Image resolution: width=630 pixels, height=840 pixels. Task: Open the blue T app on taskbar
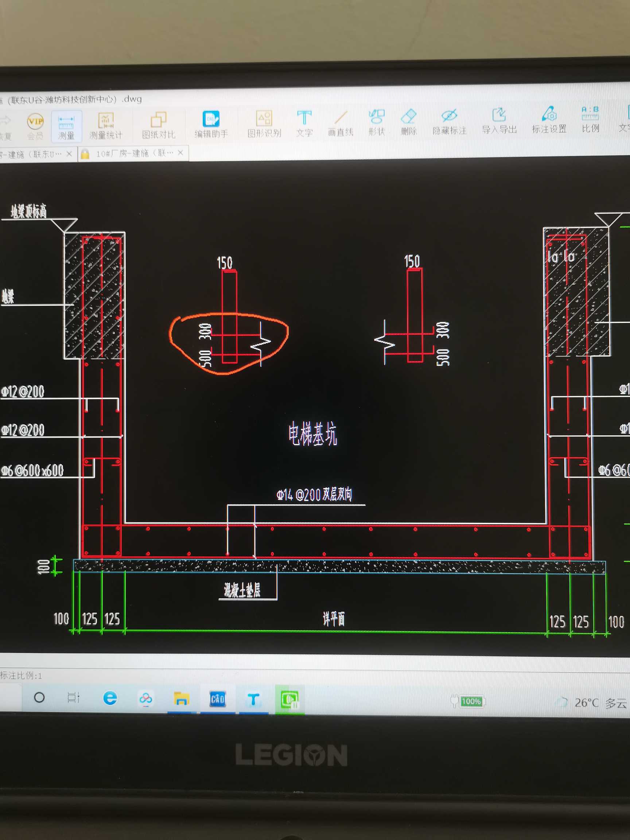(254, 700)
